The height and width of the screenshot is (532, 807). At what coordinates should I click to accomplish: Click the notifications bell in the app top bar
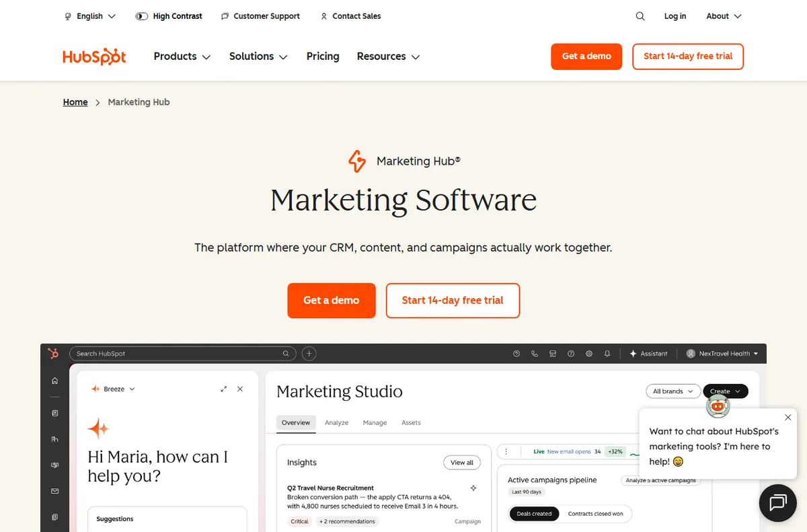click(607, 354)
